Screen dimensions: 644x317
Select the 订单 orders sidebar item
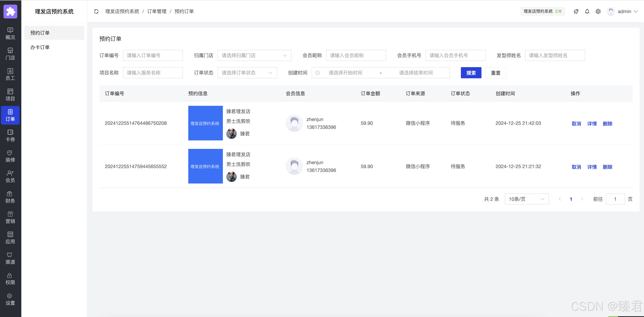tap(10, 115)
